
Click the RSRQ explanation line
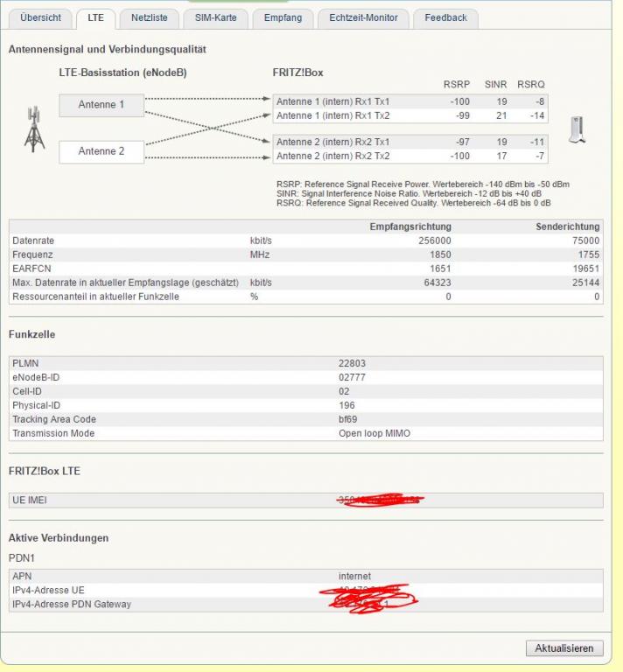[413, 203]
